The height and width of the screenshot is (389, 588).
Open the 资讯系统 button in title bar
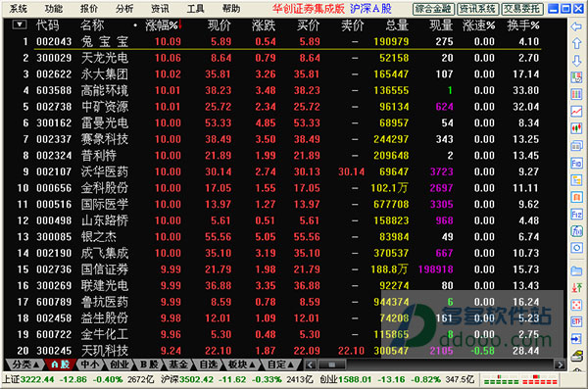click(x=478, y=9)
